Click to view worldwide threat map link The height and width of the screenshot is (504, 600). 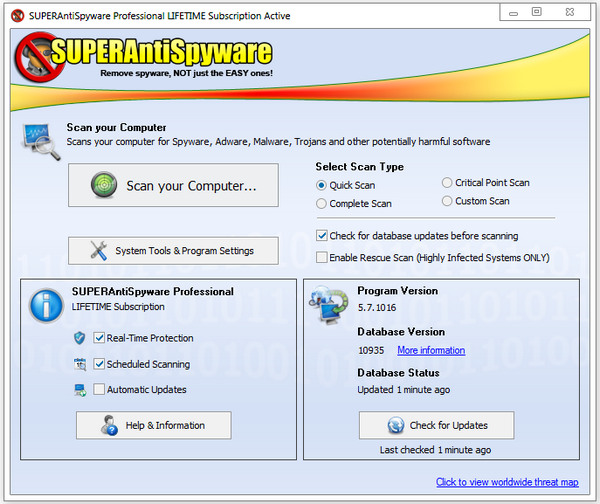pyautogui.click(x=507, y=482)
